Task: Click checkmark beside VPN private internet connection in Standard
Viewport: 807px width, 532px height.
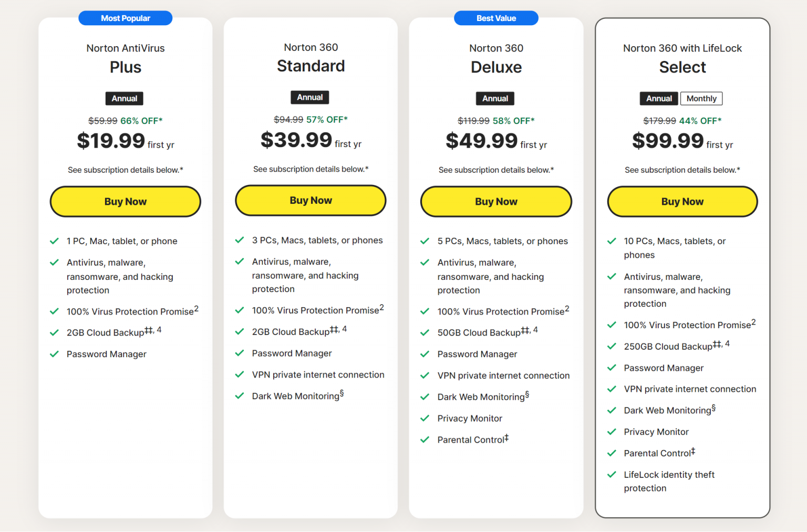Action: [240, 375]
